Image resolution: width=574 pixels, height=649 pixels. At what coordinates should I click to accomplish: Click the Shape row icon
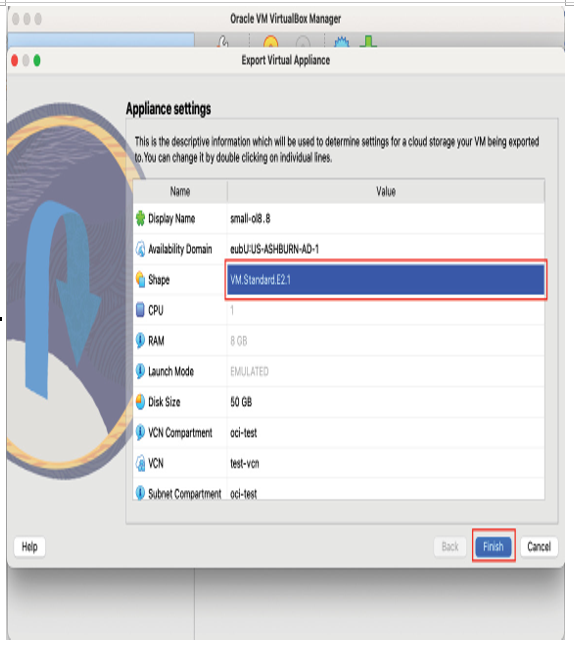(x=140, y=279)
